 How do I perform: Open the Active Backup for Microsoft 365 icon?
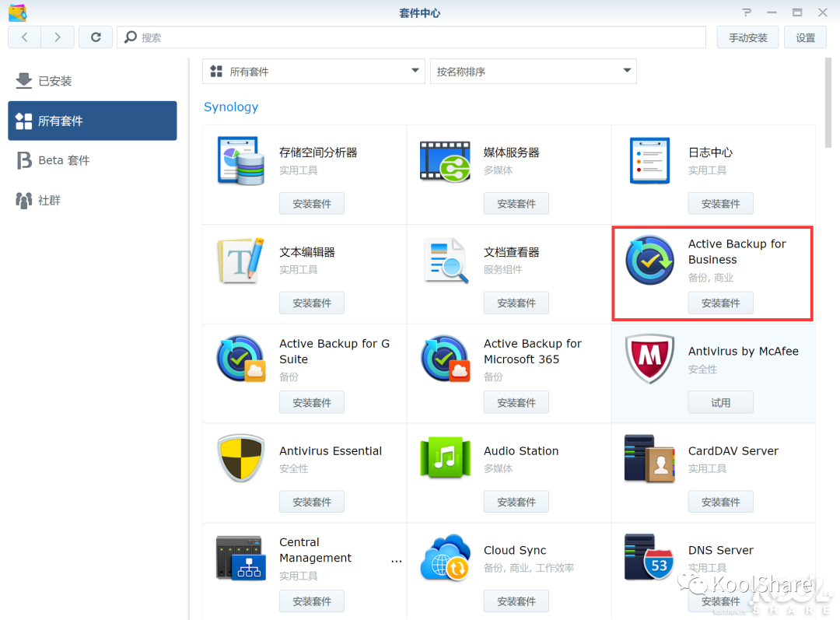445,359
